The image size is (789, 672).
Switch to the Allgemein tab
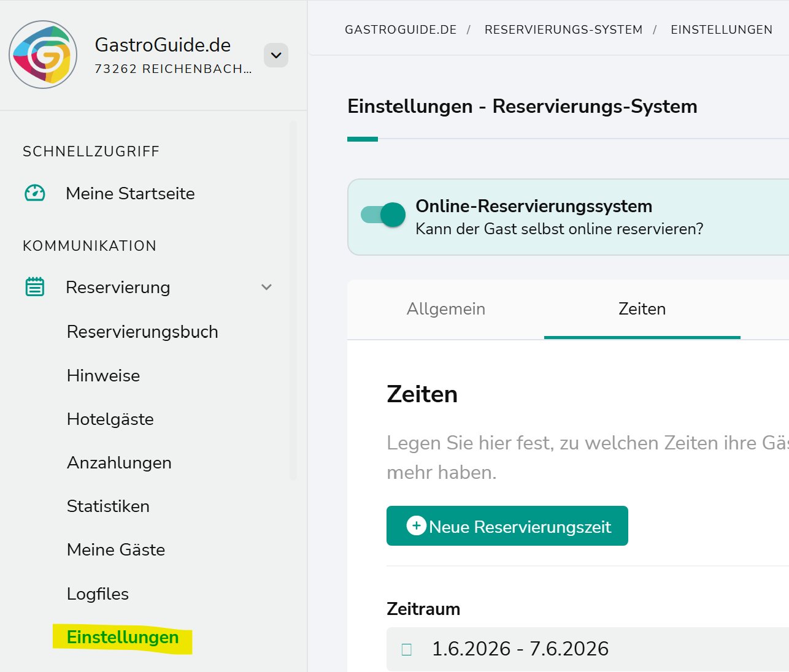446,308
